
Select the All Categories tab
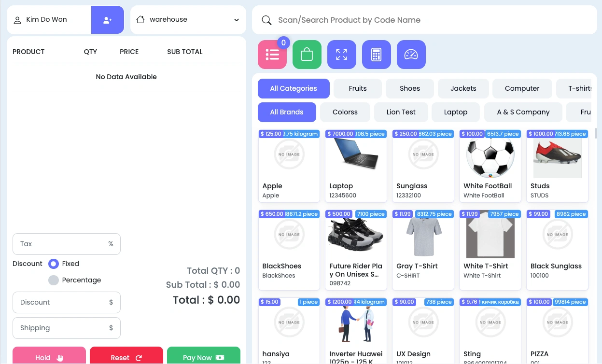pyautogui.click(x=294, y=88)
